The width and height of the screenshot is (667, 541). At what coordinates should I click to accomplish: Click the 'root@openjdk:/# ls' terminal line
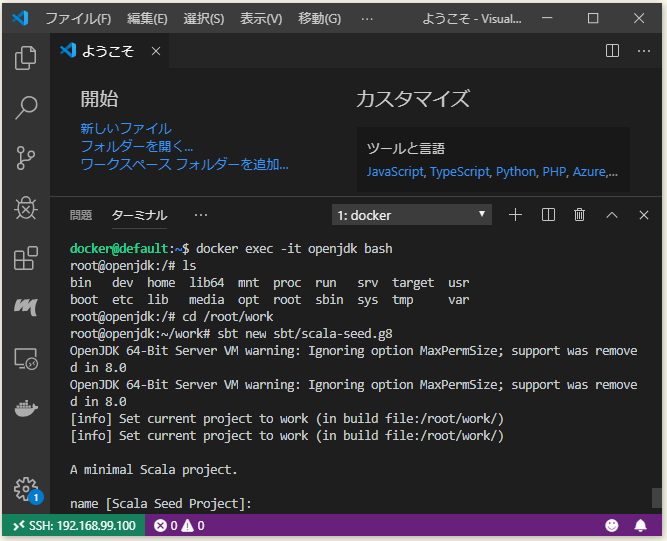coord(133,266)
